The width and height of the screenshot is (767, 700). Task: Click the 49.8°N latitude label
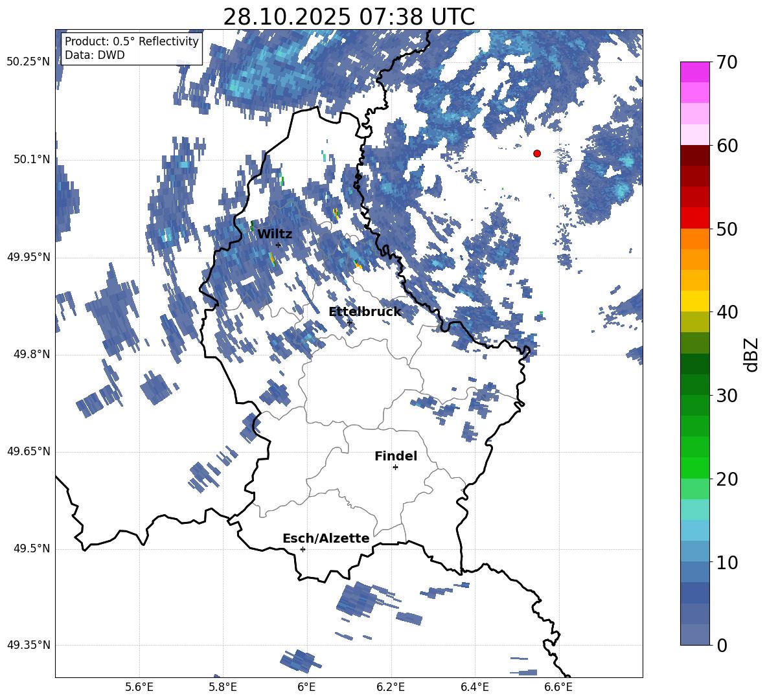pyautogui.click(x=32, y=354)
